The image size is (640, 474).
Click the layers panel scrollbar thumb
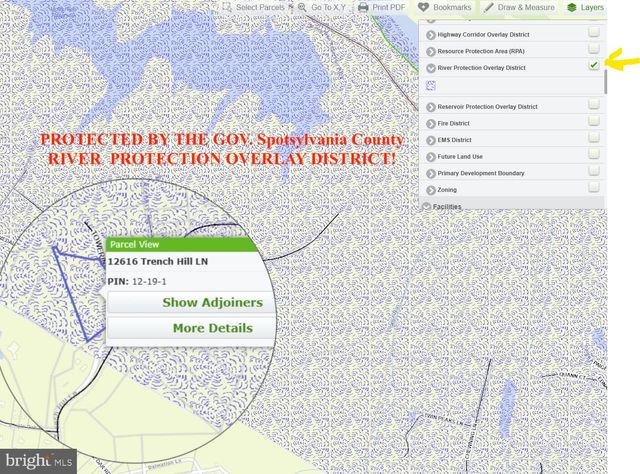click(x=605, y=82)
